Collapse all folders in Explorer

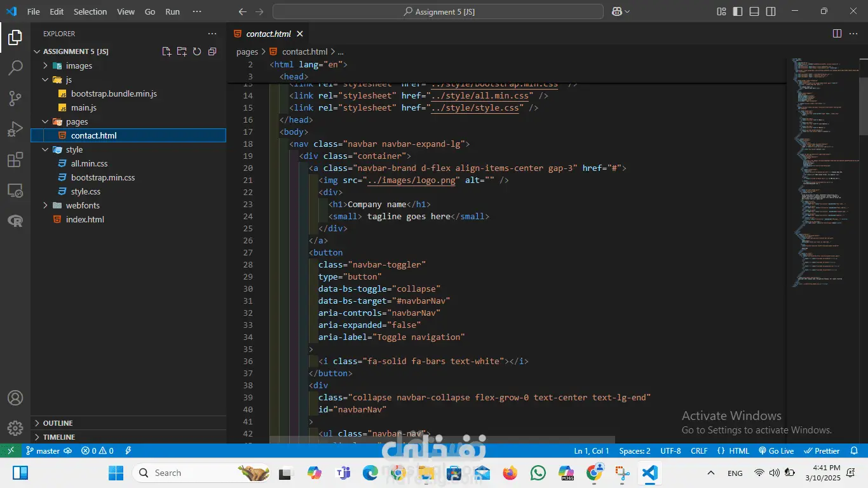(x=212, y=51)
